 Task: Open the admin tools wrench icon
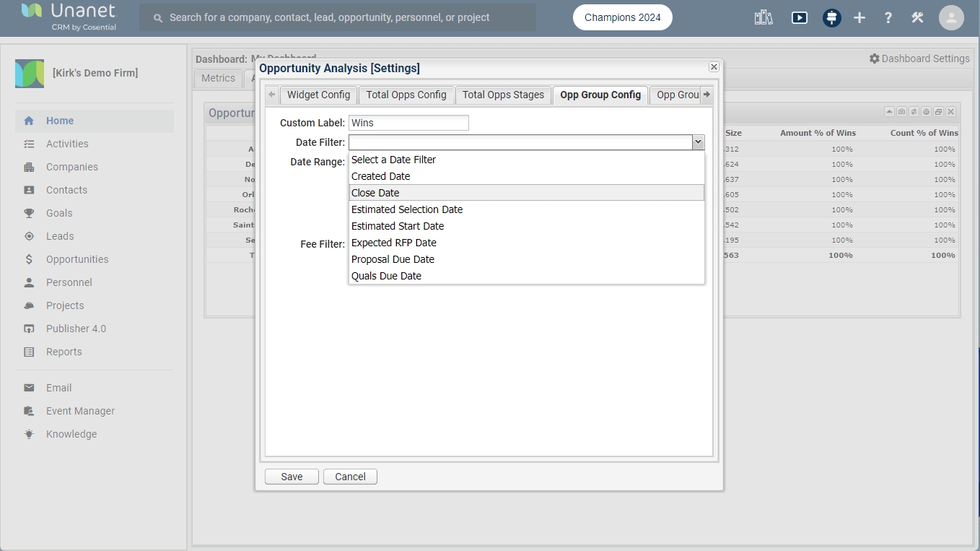[917, 18]
